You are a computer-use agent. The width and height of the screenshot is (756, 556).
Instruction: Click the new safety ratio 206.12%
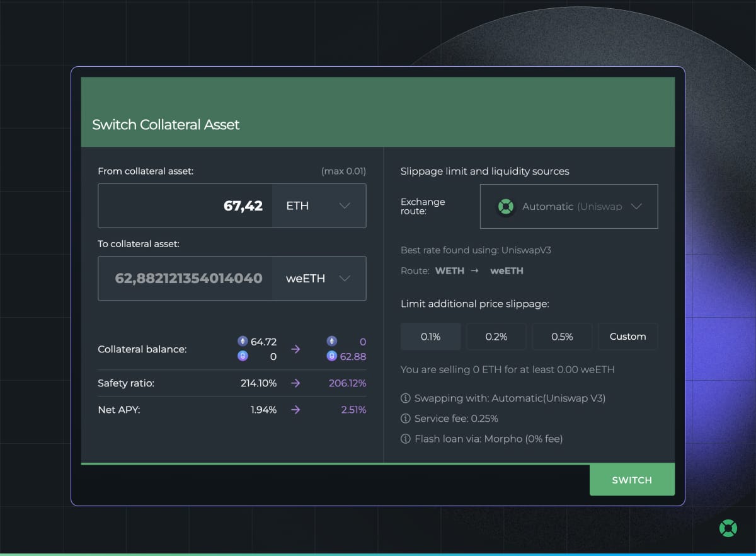pos(347,383)
